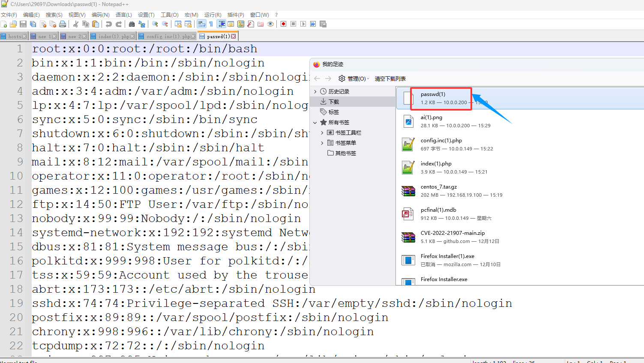Select the ai(1).png download entry

[x=520, y=121]
